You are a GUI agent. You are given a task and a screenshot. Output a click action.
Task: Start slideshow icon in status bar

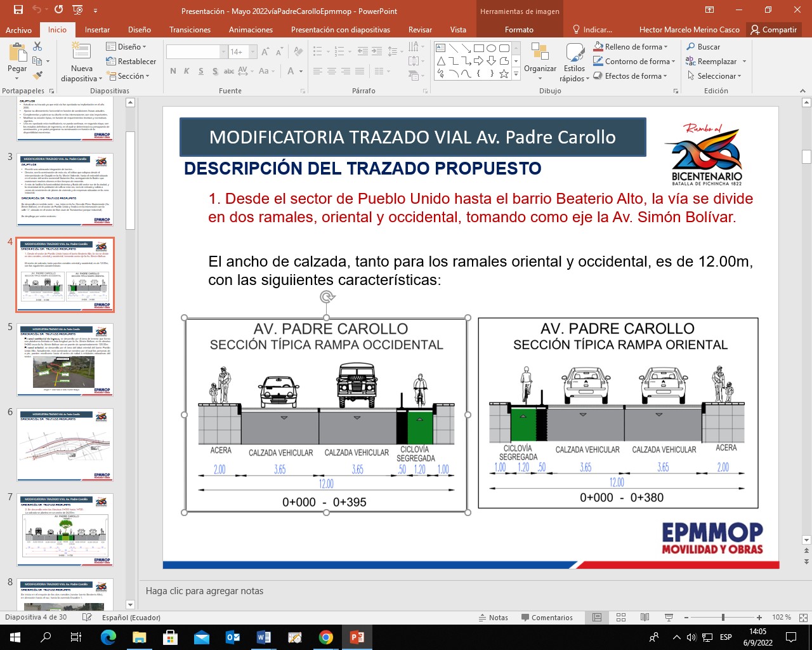tap(669, 618)
